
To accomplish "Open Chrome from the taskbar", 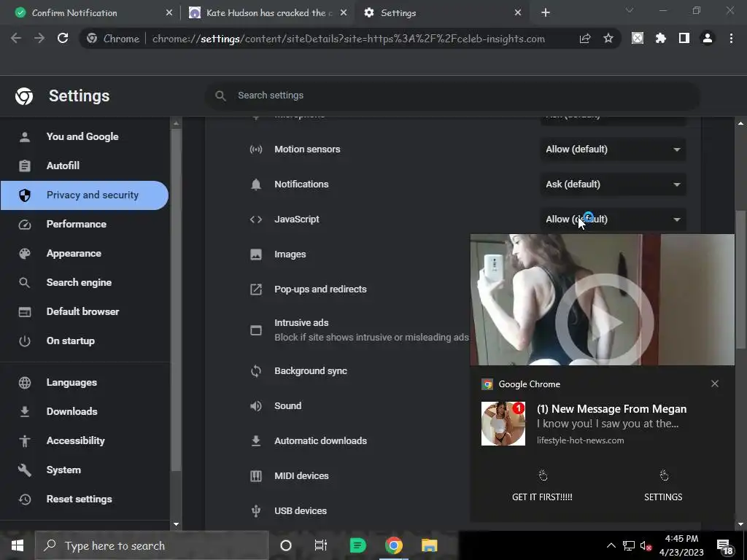I will (393, 545).
